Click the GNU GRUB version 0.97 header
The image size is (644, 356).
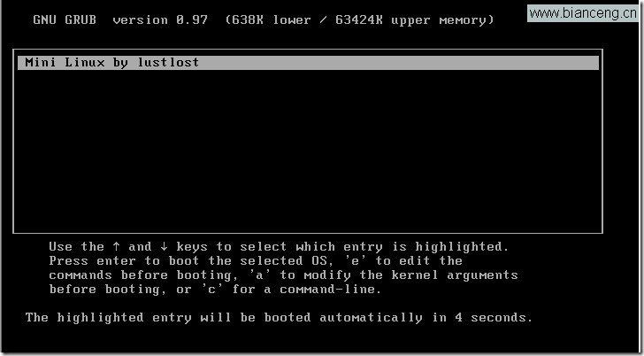coord(120,19)
